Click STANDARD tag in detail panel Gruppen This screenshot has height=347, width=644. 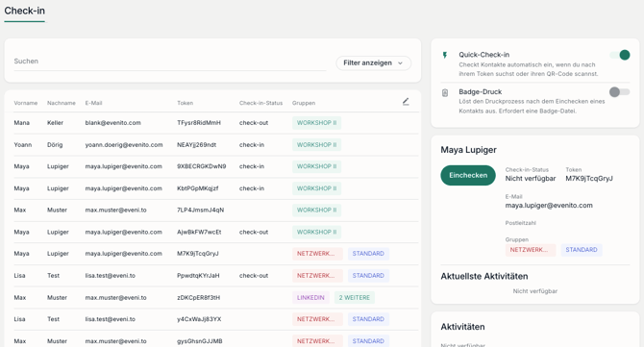pyautogui.click(x=582, y=250)
